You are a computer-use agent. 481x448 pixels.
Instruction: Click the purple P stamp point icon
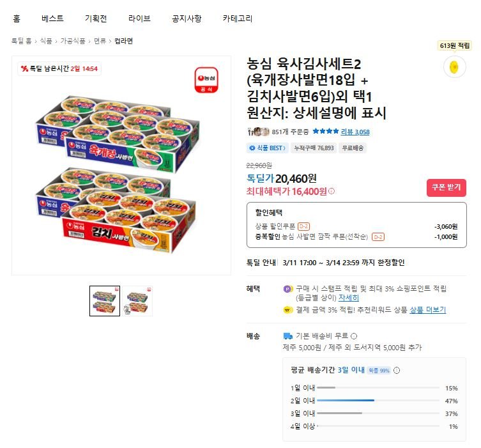287,289
